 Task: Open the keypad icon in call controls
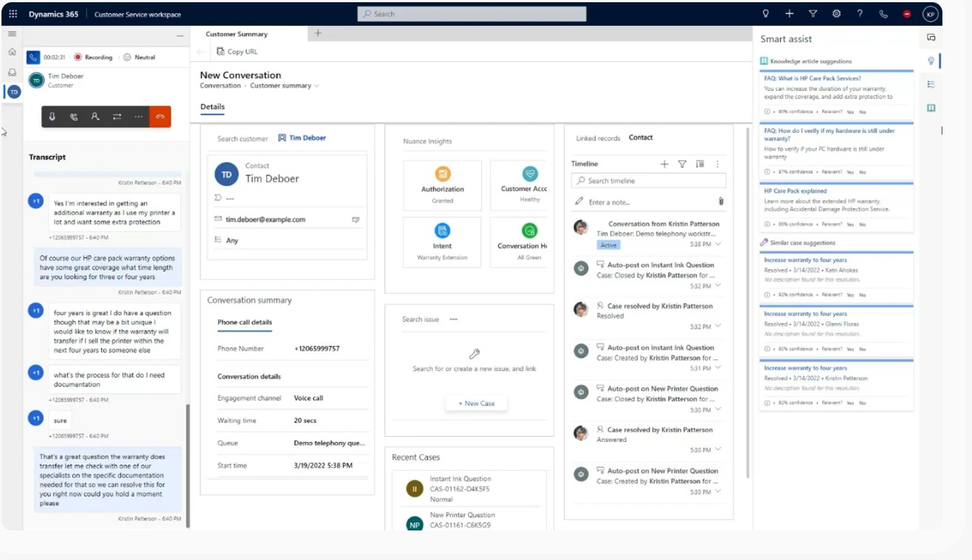pyautogui.click(x=73, y=116)
